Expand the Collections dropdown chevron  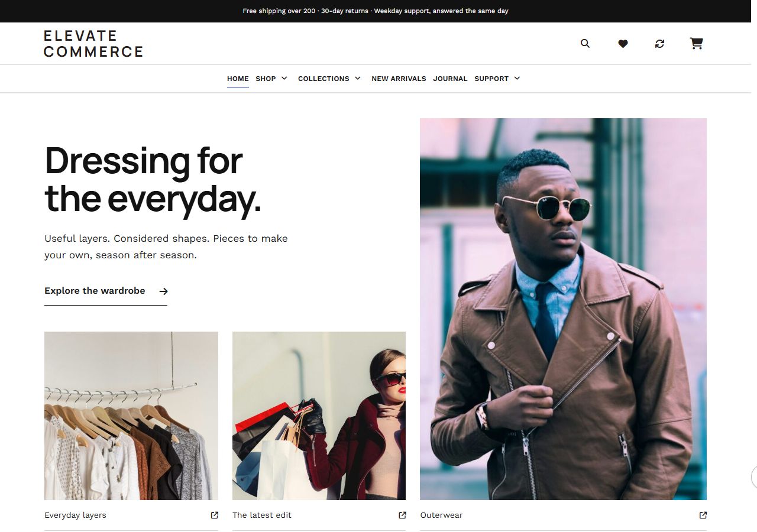coord(357,78)
